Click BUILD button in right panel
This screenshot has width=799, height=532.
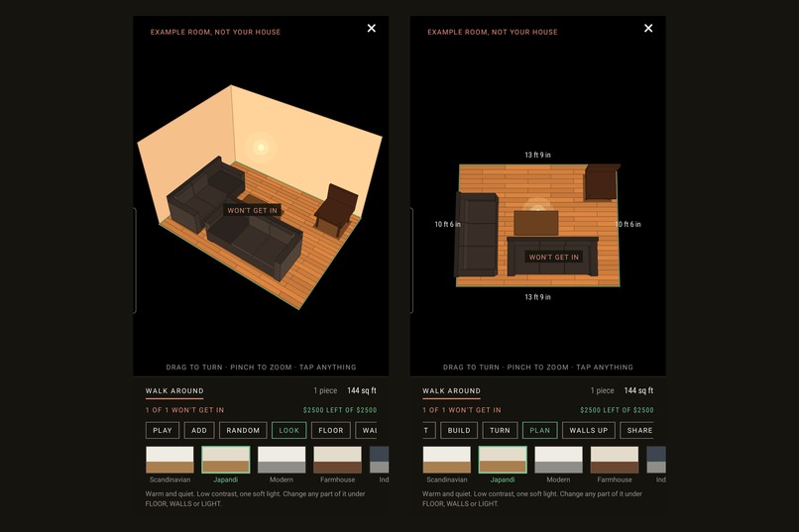click(459, 430)
